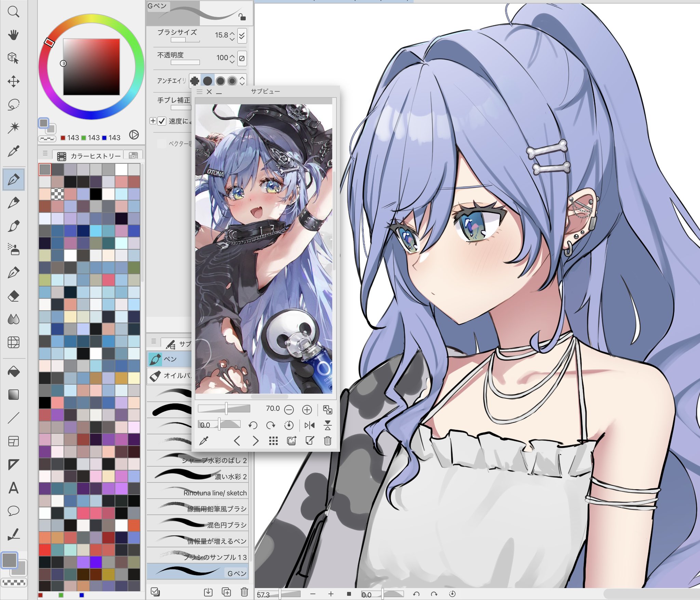Increase brush size with up arrow
Image resolution: width=700 pixels, height=600 pixels.
(x=232, y=33)
